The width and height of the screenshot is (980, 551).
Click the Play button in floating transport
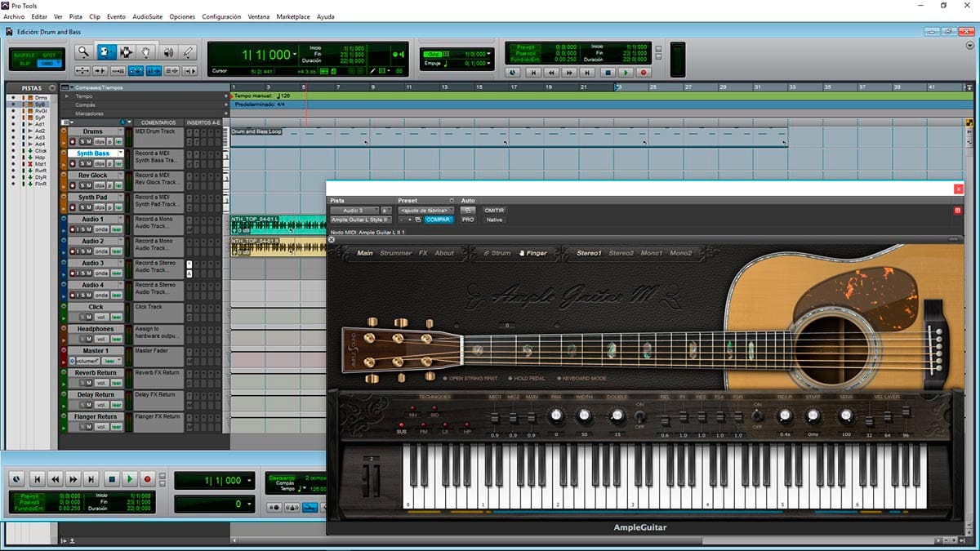(x=129, y=479)
